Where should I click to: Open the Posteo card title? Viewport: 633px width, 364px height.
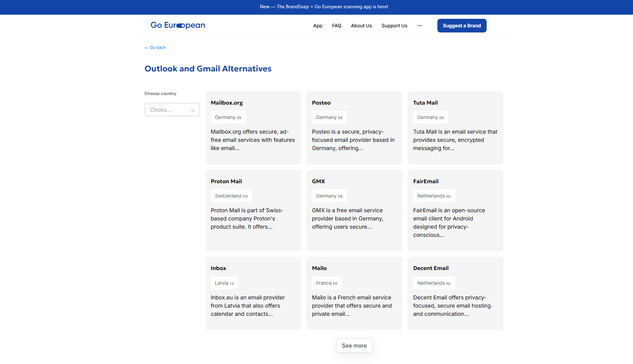pyautogui.click(x=321, y=103)
